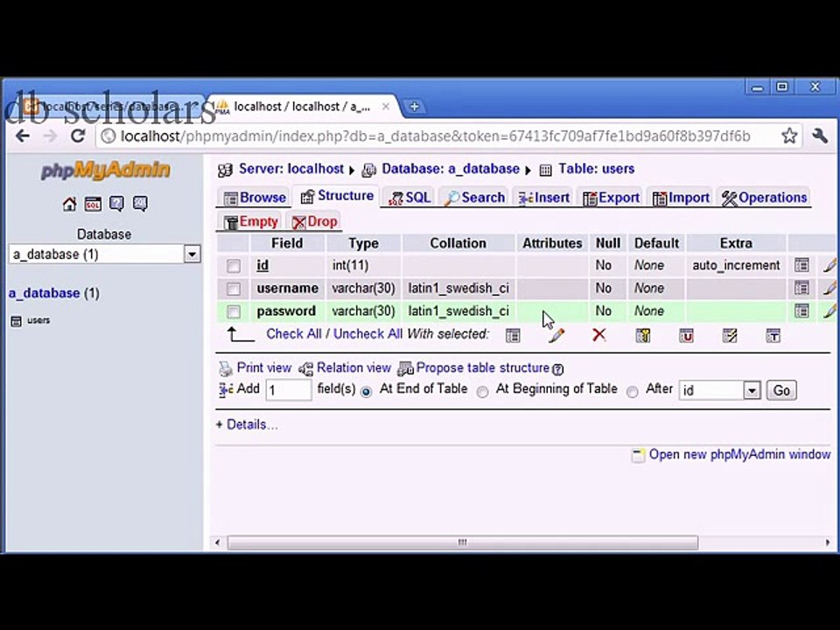Open the Operations tab

765,198
